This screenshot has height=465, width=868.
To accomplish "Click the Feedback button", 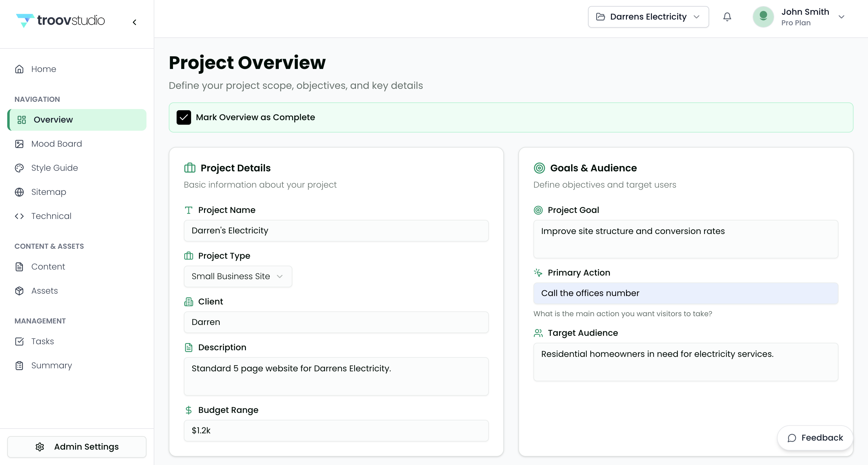I will click(815, 438).
